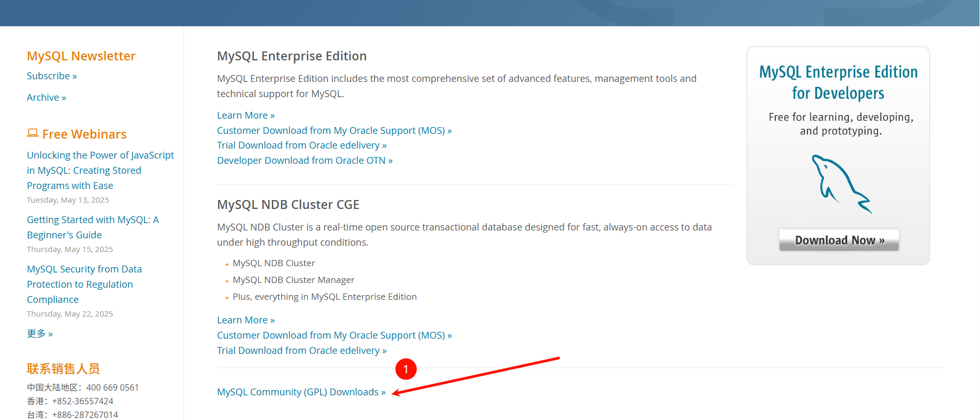Click Trial Download from edelivery for NDB Cluster

(x=302, y=351)
